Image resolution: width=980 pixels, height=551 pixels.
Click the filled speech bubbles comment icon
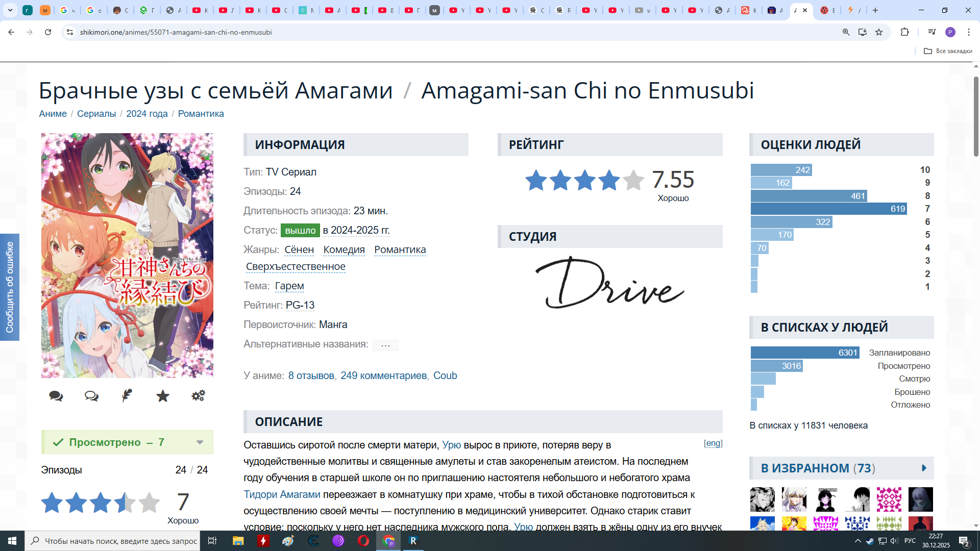56,396
